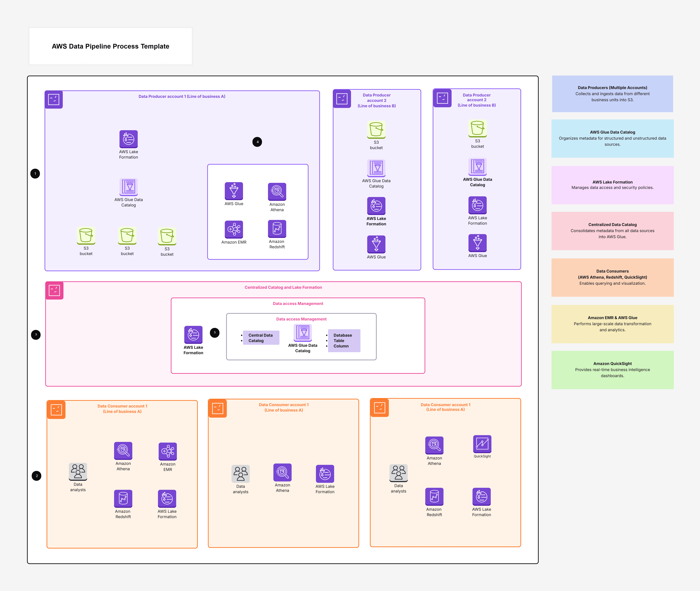Click the AWS Glue Data Catalog icon next to Central Data Catalog
The width and height of the screenshot is (700, 591).
click(x=303, y=333)
